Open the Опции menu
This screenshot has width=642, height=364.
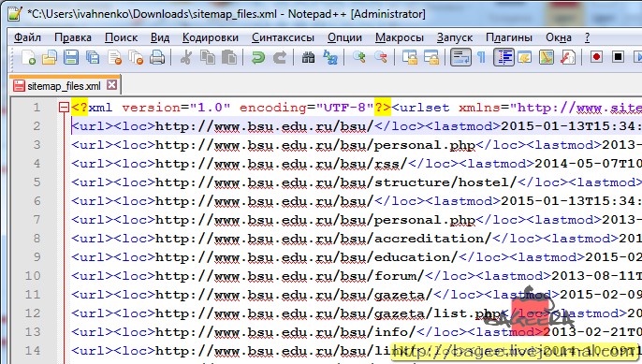point(344,37)
